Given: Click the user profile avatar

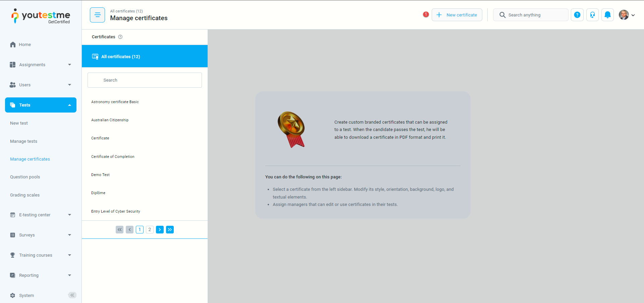Looking at the screenshot, I should (x=624, y=15).
